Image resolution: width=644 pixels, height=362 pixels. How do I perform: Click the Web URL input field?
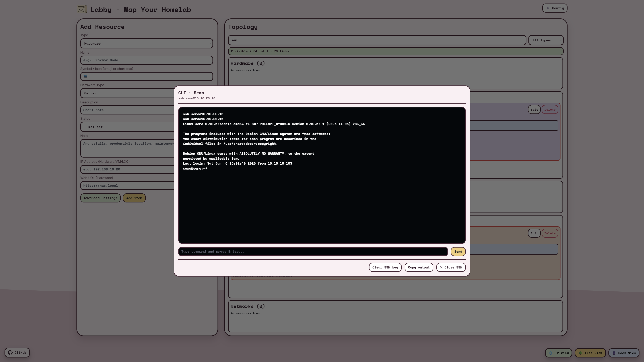click(x=127, y=185)
